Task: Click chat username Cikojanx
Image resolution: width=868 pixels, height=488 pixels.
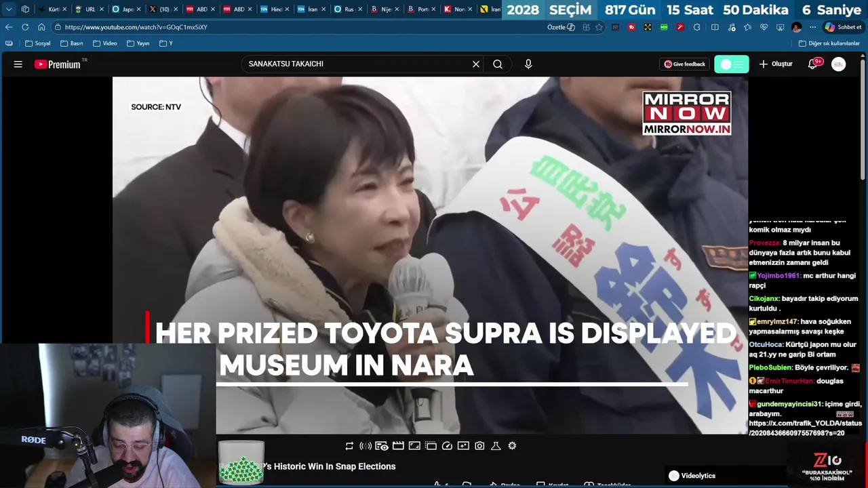Action: tap(764, 299)
